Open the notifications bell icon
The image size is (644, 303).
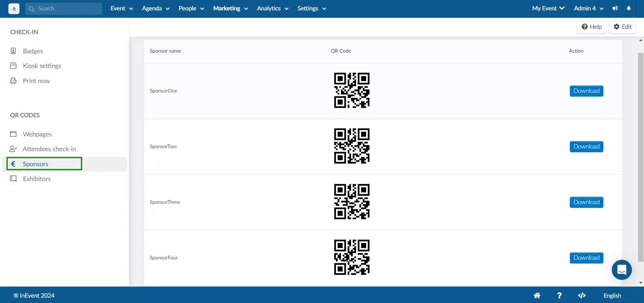coord(629,8)
